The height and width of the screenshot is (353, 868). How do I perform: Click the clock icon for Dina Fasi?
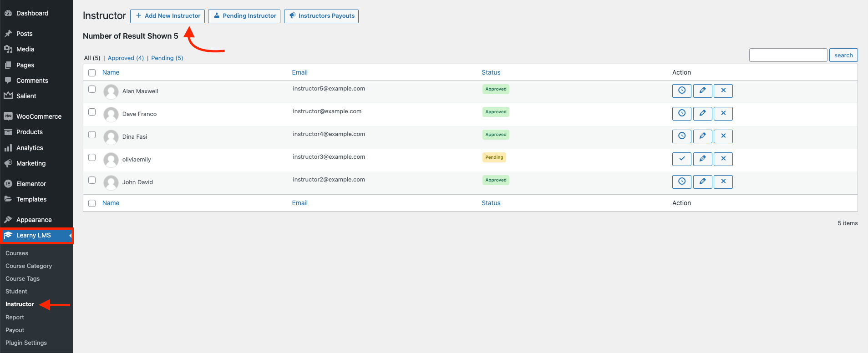point(681,136)
